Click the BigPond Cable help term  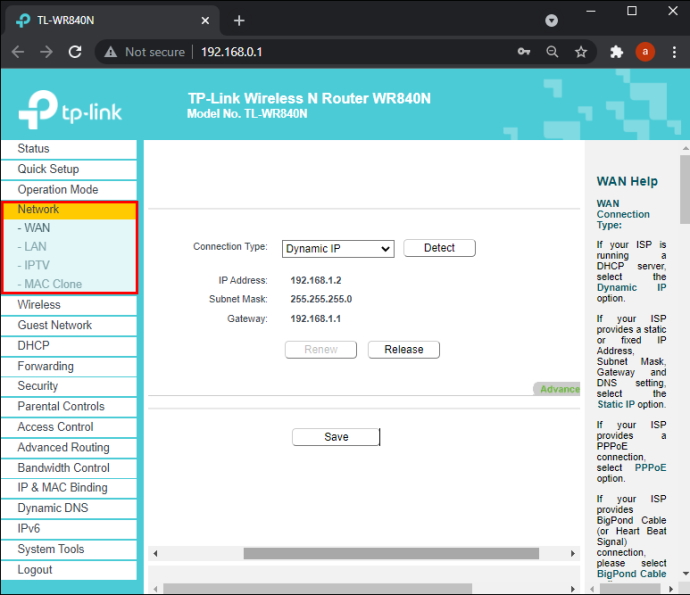pos(631,574)
